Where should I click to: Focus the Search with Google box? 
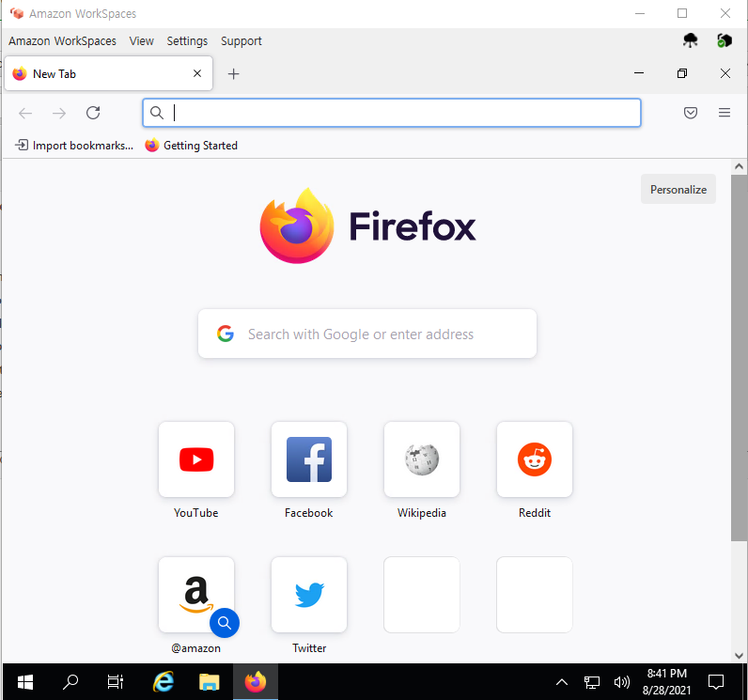tap(367, 334)
